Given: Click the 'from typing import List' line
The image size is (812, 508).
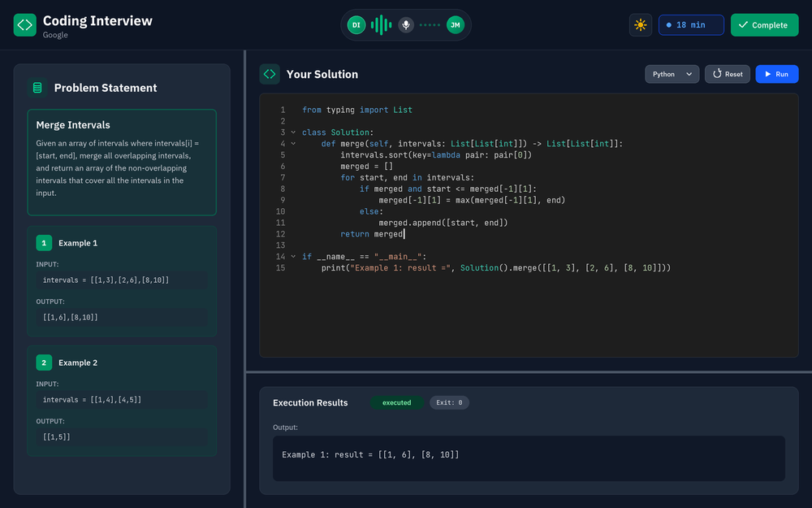Looking at the screenshot, I should coord(357,110).
